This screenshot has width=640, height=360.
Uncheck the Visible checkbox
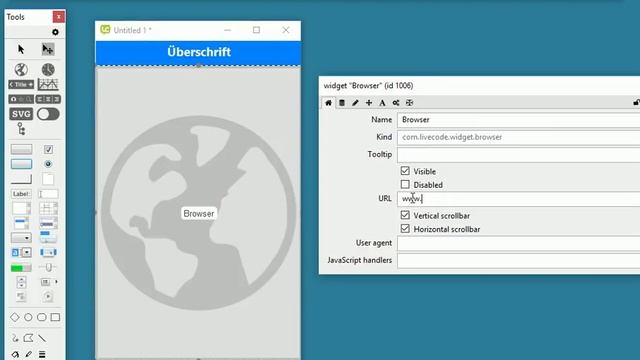(x=405, y=171)
